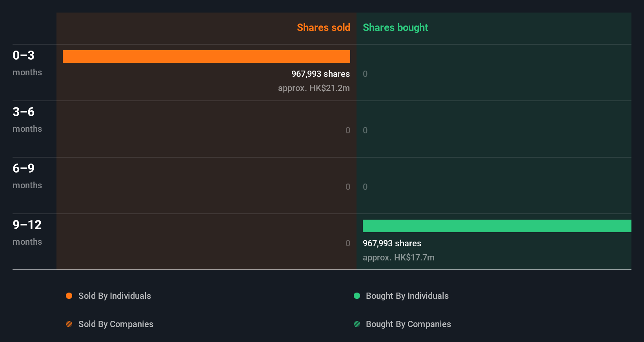
Task: Click the Sold By Individuals legend label
Action: click(x=115, y=296)
